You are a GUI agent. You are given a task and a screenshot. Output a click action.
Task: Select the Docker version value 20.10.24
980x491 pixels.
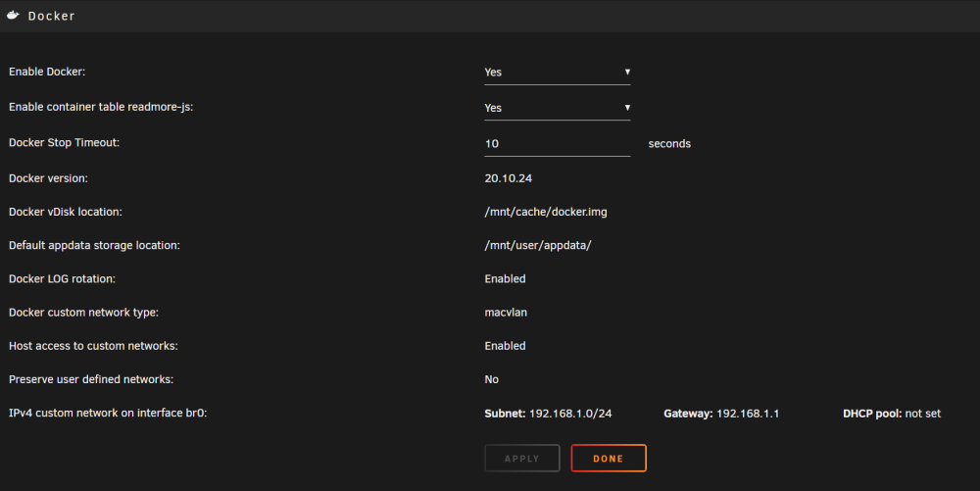(508, 178)
